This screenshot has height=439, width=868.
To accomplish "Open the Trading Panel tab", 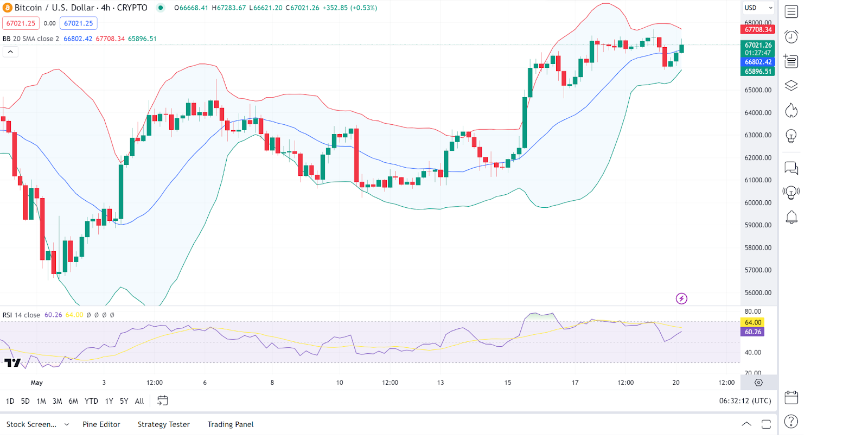I will pyautogui.click(x=231, y=424).
